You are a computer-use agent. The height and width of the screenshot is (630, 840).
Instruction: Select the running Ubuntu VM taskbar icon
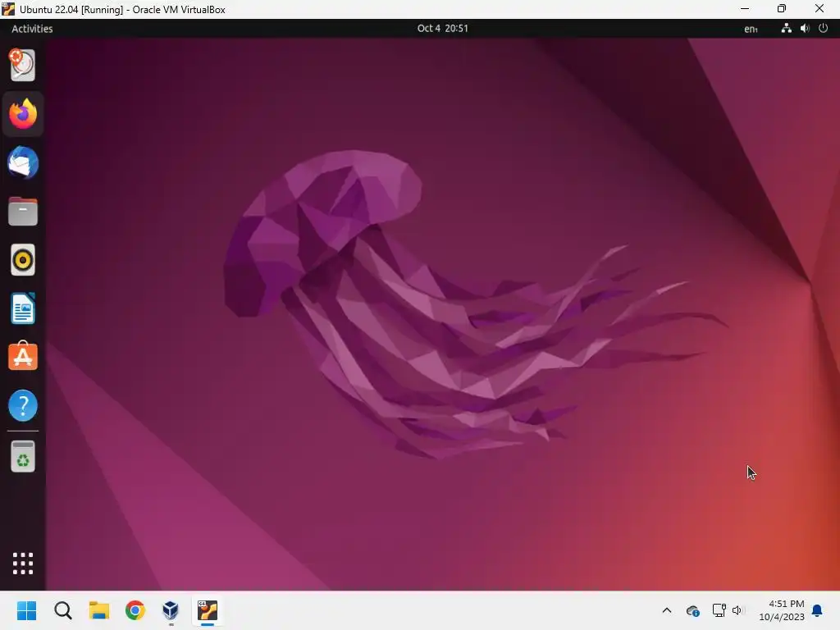pos(208,610)
